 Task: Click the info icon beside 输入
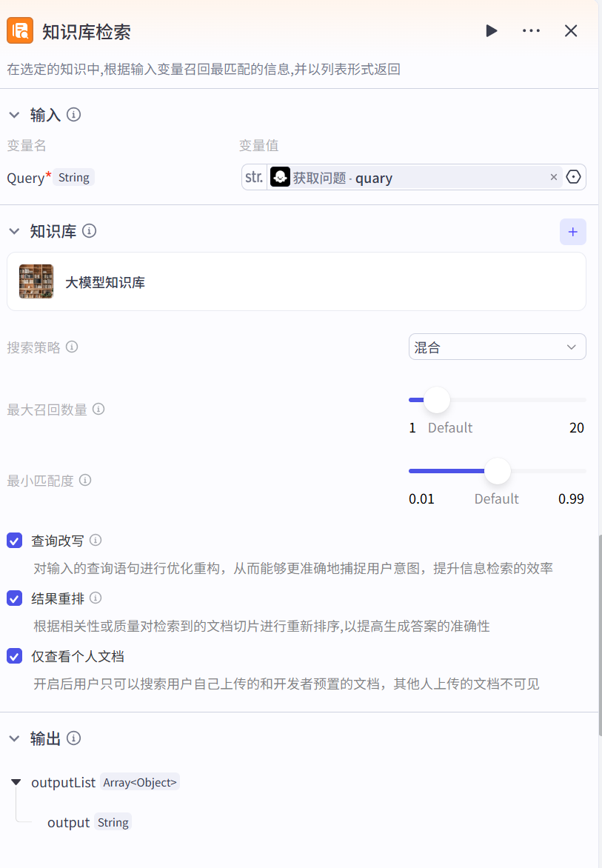click(73, 115)
